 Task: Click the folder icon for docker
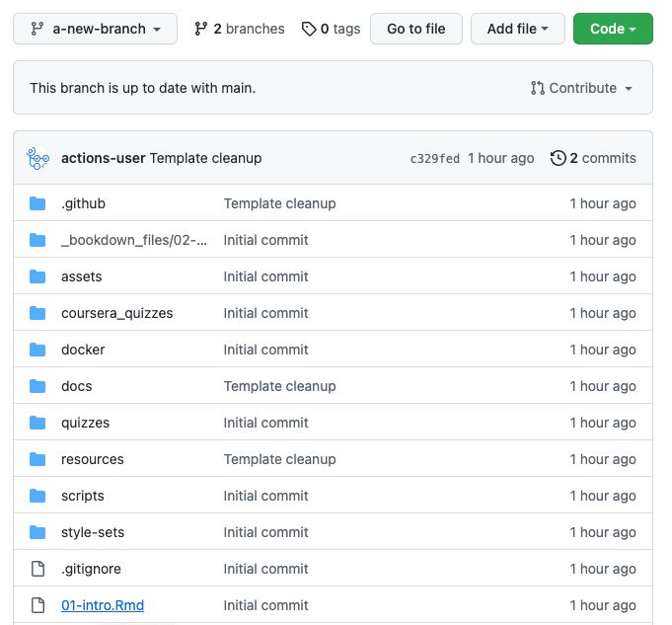(x=37, y=350)
